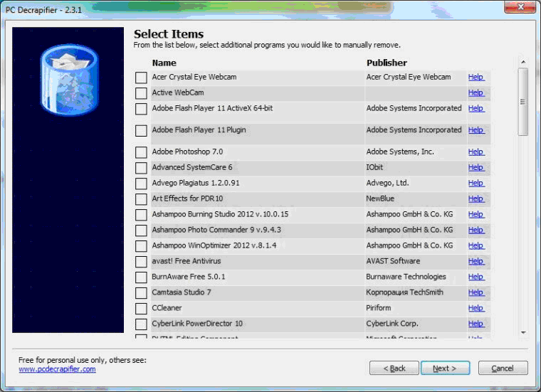Open Help for Adobe Flash Player ActiveX
The height and width of the screenshot is (392, 541).
(x=476, y=108)
